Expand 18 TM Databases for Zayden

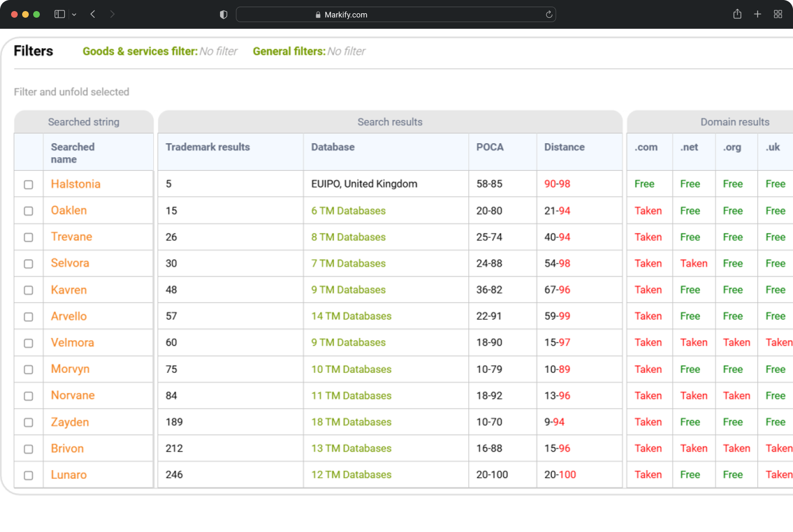point(351,422)
